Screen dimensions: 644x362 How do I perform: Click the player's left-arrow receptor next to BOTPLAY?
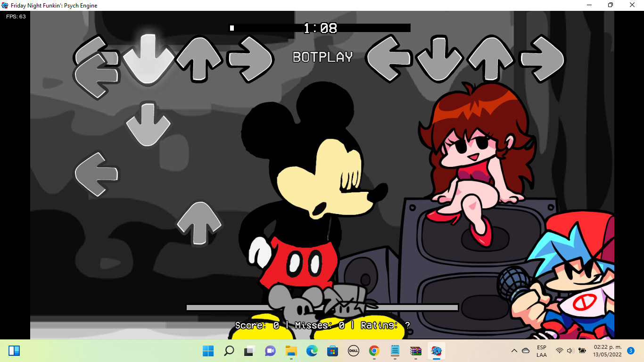click(389, 58)
